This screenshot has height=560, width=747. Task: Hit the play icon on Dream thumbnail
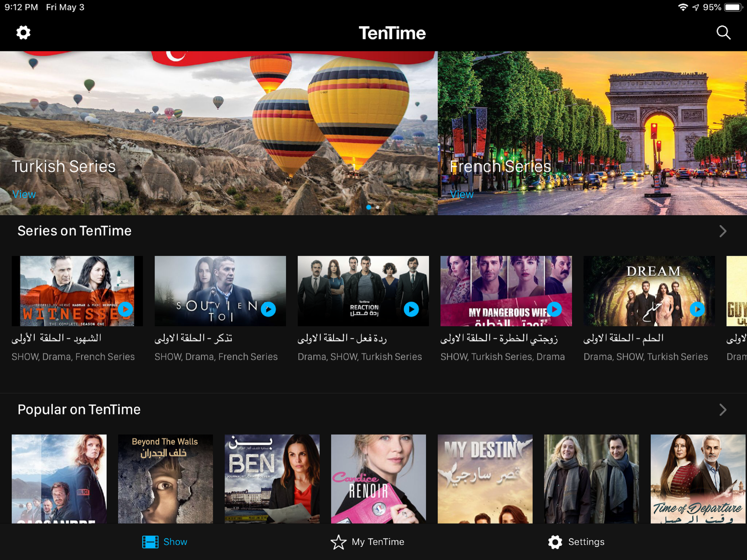click(x=697, y=309)
